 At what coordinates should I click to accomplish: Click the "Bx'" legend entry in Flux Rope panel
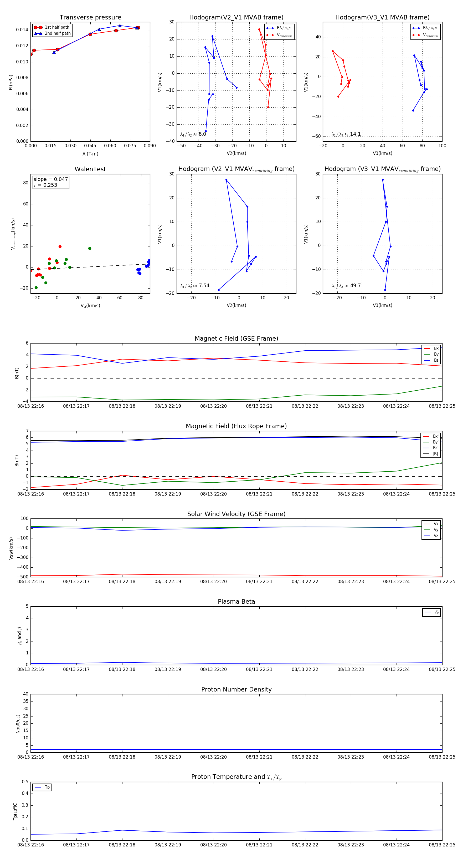(431, 436)
